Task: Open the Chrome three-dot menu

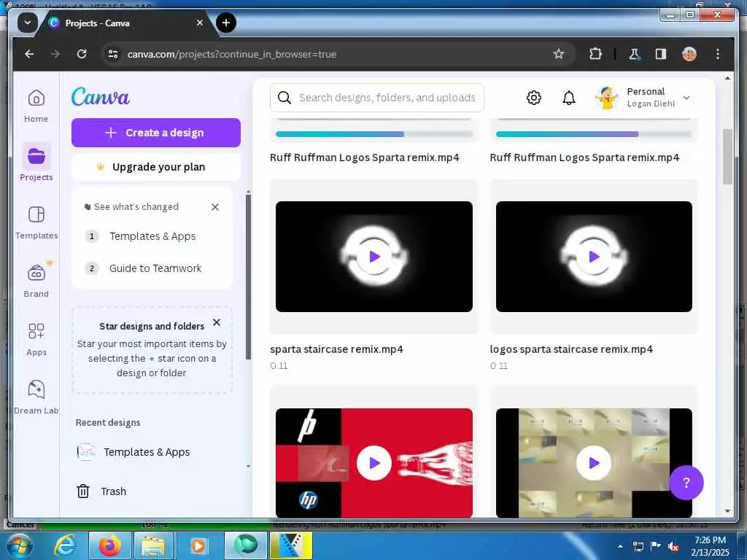Action: (x=718, y=54)
